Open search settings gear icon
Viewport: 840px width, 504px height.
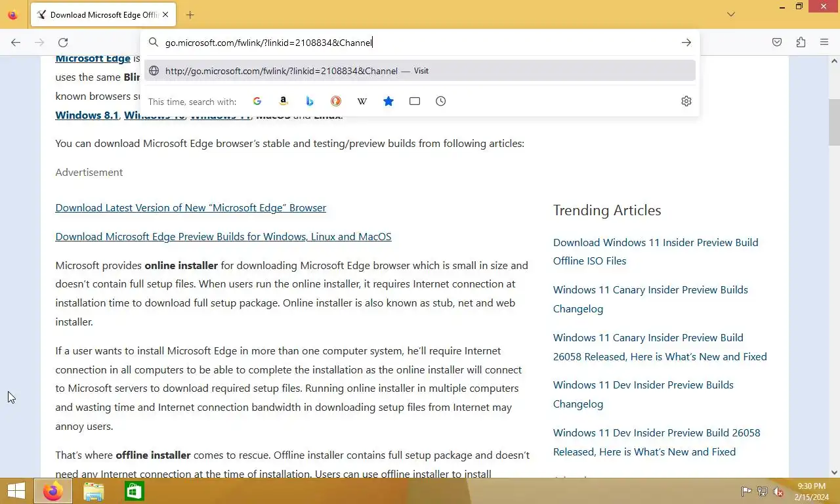(x=686, y=101)
